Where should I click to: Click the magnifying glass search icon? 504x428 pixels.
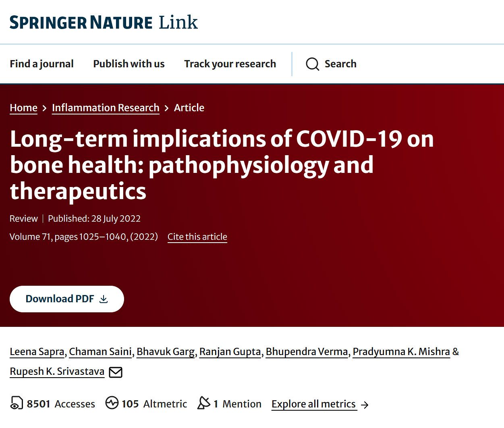(312, 64)
